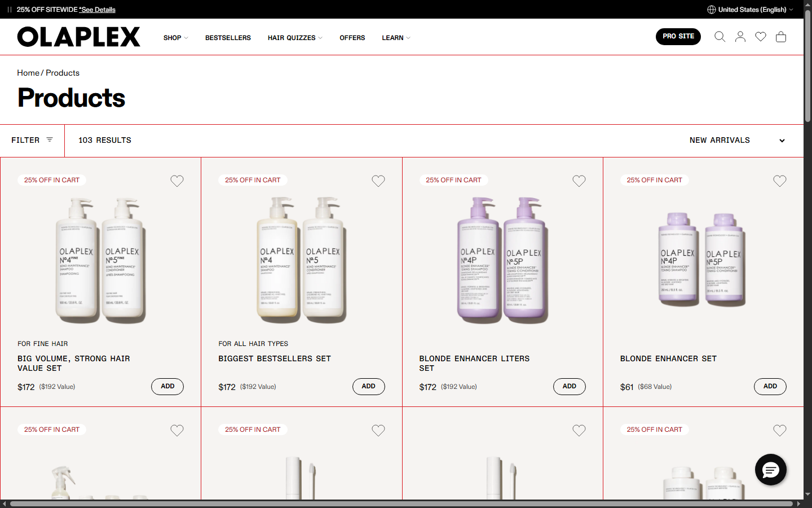Click the OLAPLEX logo
This screenshot has width=812, height=508.
point(79,37)
